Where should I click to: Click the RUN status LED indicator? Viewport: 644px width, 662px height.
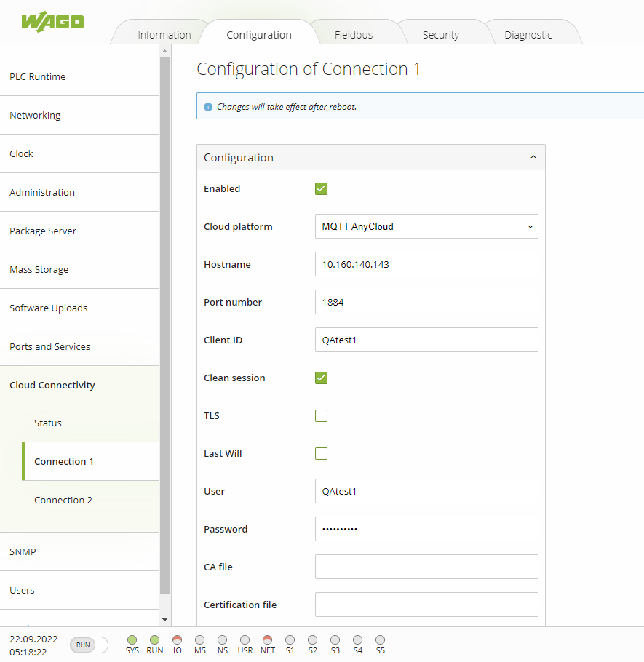click(154, 639)
